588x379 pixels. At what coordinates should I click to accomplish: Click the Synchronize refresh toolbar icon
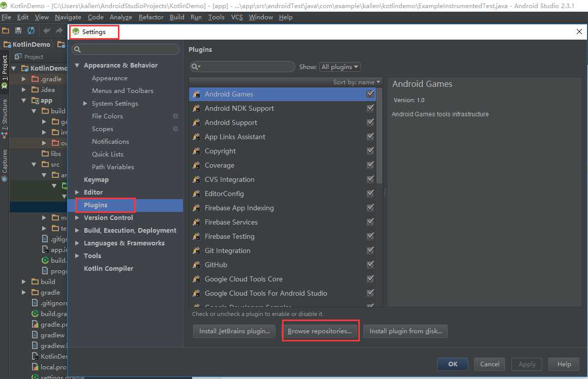[x=31, y=31]
